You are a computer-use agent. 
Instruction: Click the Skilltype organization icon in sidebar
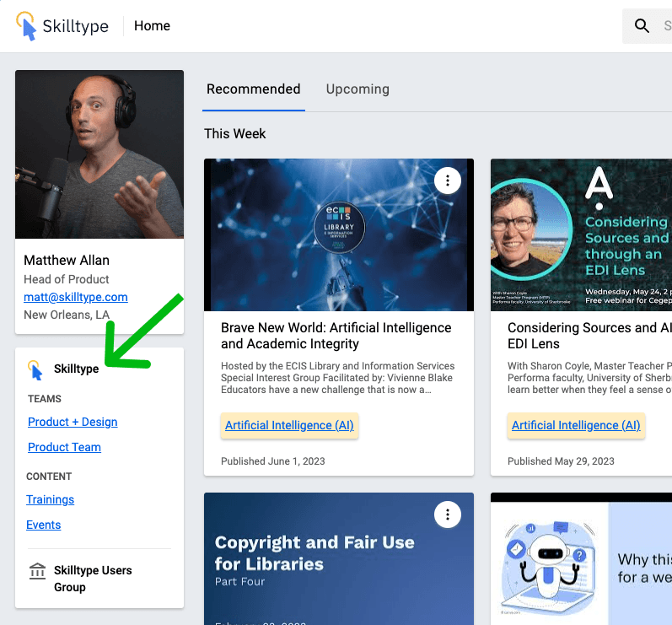[35, 369]
